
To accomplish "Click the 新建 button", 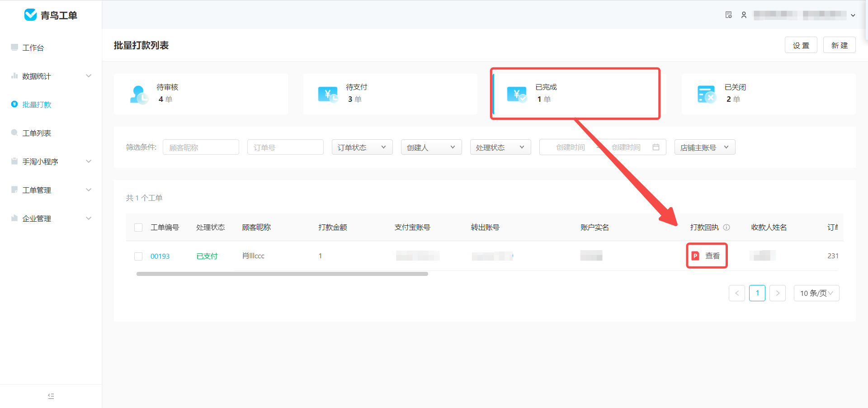I will (x=840, y=45).
